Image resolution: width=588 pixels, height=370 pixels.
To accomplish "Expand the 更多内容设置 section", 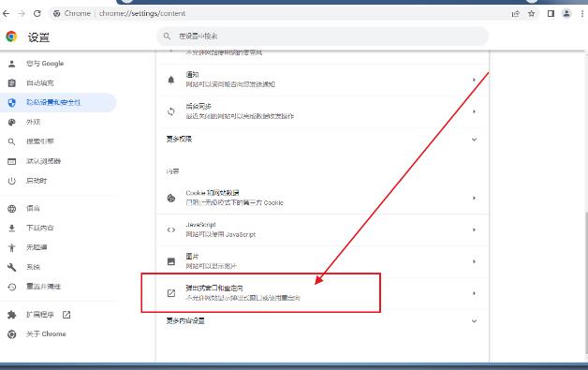I will point(322,321).
